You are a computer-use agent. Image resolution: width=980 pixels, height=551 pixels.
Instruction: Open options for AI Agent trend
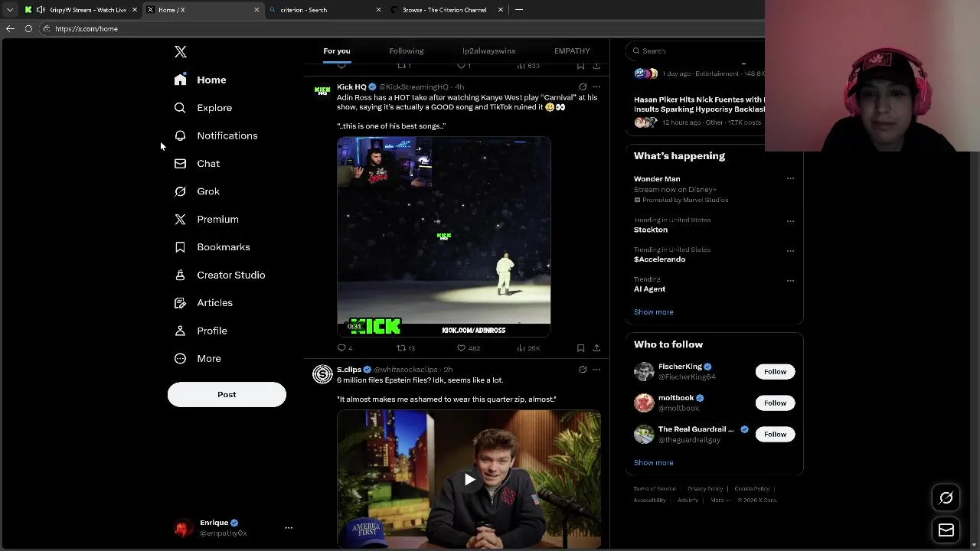coord(790,281)
